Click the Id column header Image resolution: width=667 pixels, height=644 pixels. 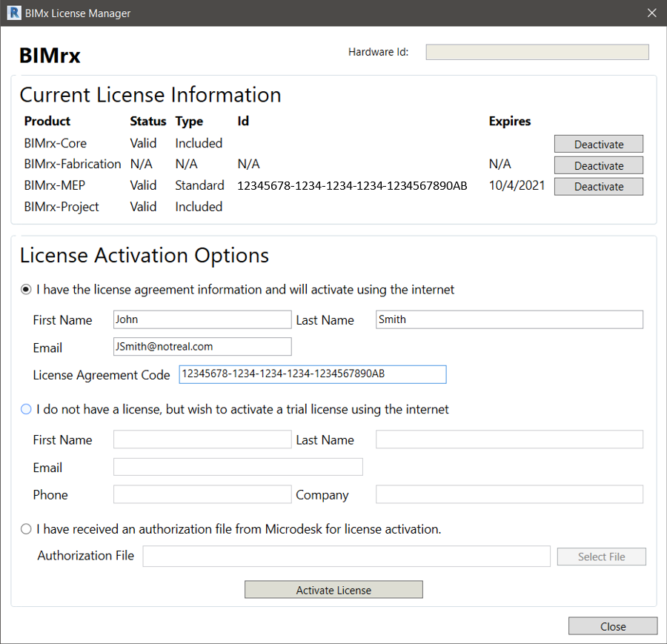tap(243, 122)
